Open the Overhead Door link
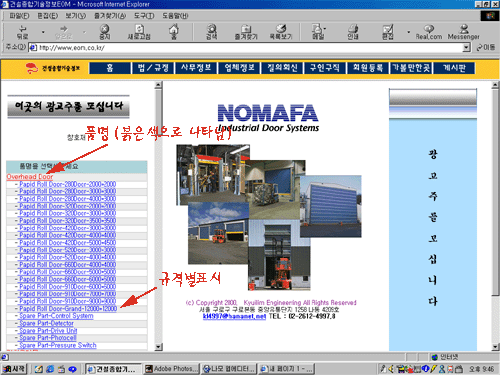 tap(30, 177)
